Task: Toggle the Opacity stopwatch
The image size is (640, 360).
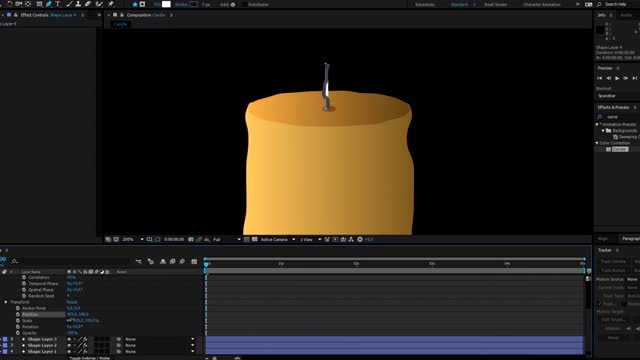Action: coord(18,333)
